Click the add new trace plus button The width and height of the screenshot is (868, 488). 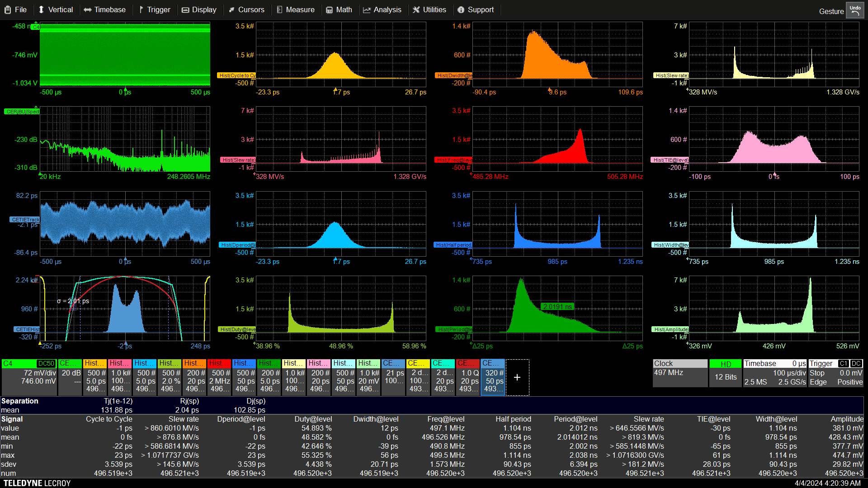coord(517,377)
